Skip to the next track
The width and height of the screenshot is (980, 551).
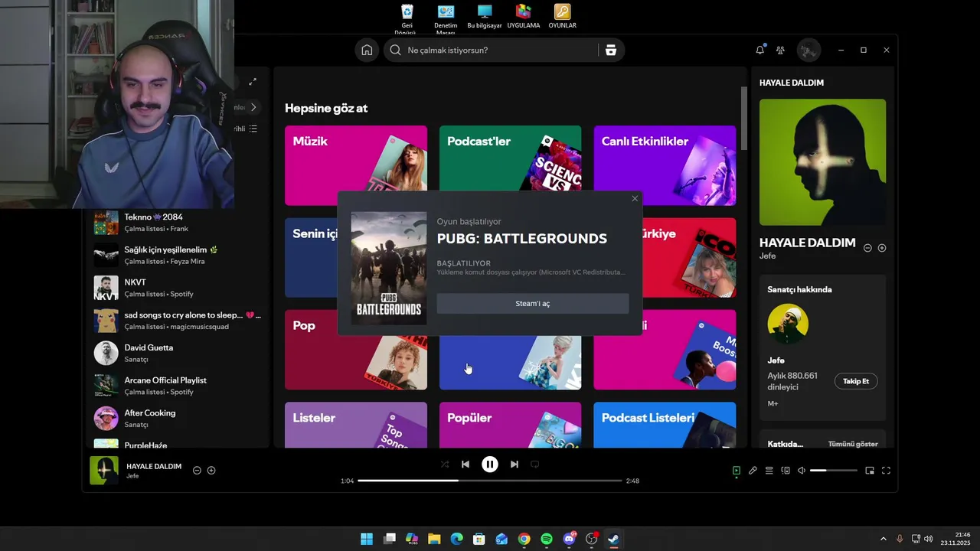point(514,464)
